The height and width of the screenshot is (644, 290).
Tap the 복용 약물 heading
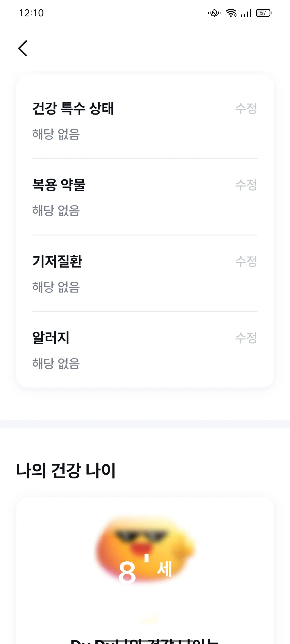pyautogui.click(x=59, y=185)
